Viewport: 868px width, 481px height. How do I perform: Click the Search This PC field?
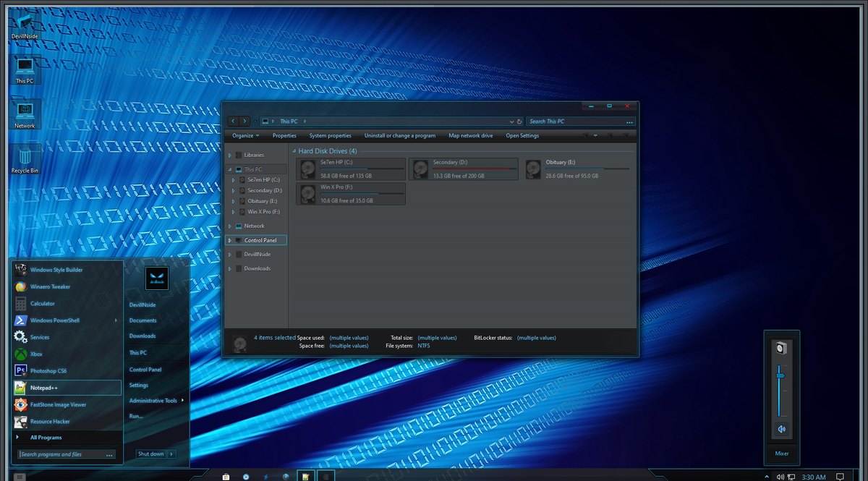(x=581, y=122)
